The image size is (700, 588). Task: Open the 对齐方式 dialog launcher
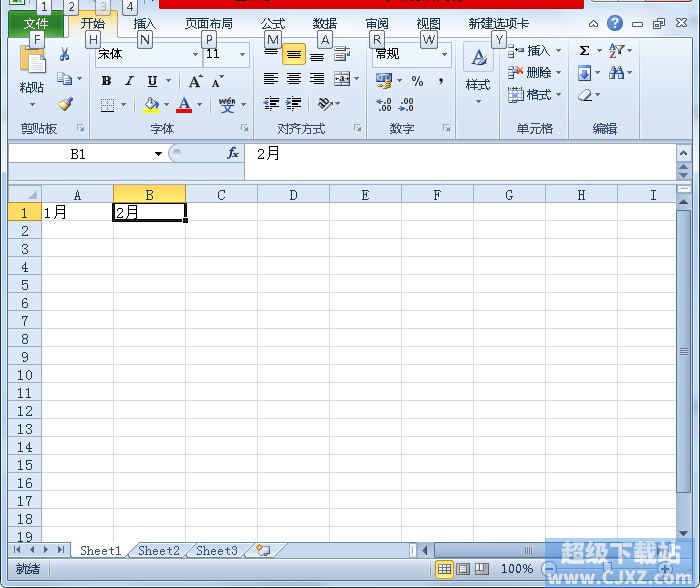[x=358, y=128]
